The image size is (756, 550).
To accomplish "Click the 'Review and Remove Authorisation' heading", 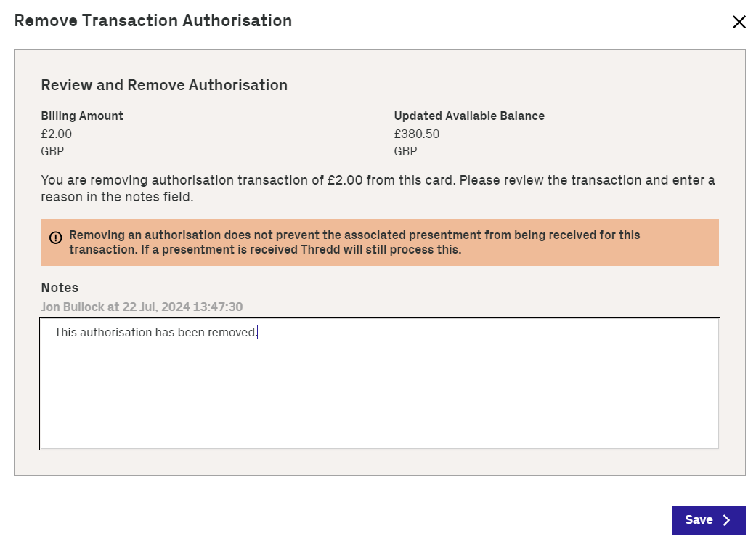I will 164,85.
